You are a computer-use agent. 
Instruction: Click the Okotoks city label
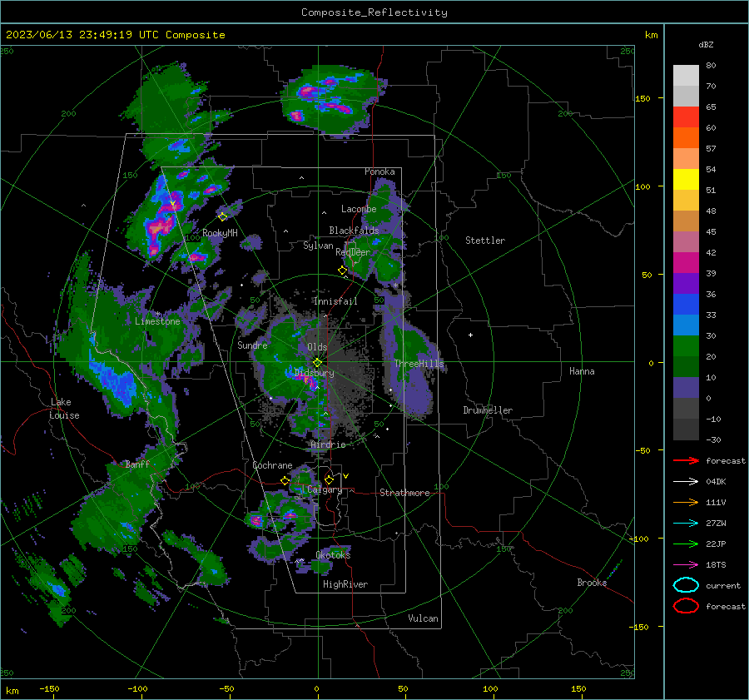tap(333, 554)
